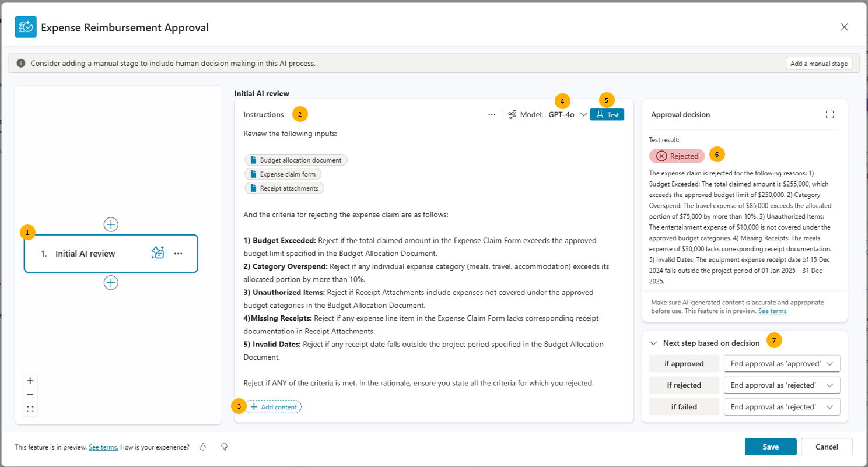This screenshot has width=868, height=467.
Task: Expand the Approval decision panel to full screen
Action: click(829, 114)
